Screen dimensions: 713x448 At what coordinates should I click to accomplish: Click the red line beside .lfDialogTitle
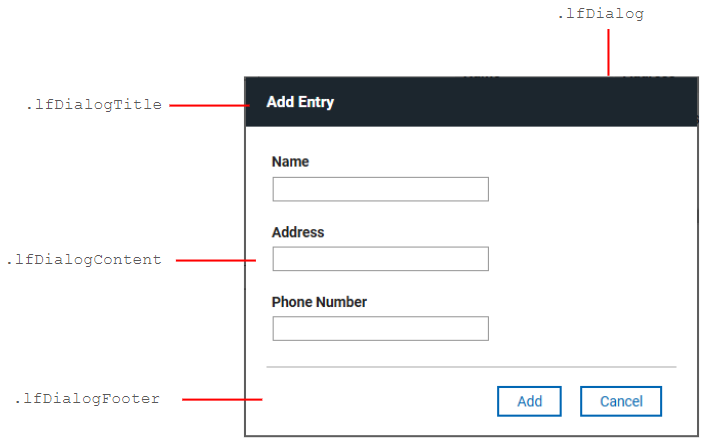coord(208,103)
